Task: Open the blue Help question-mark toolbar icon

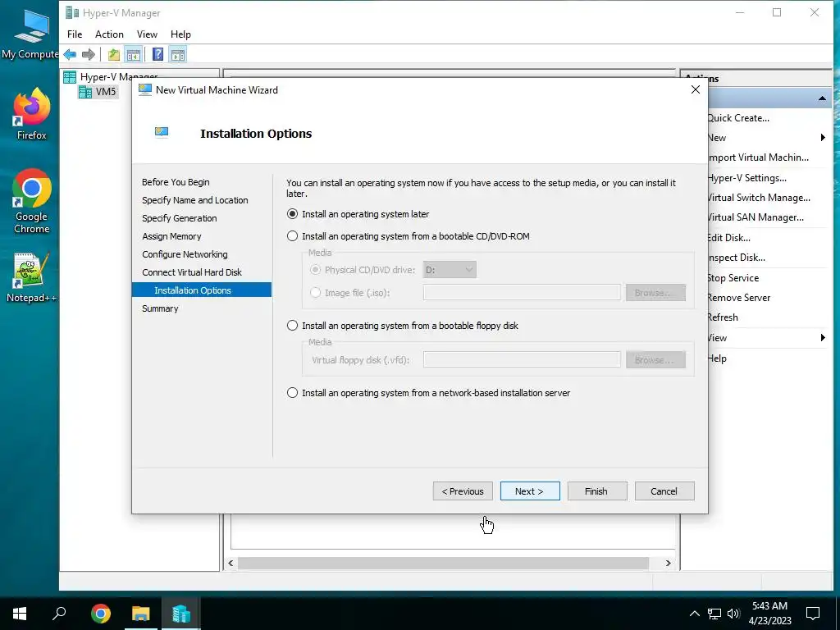Action: [158, 54]
